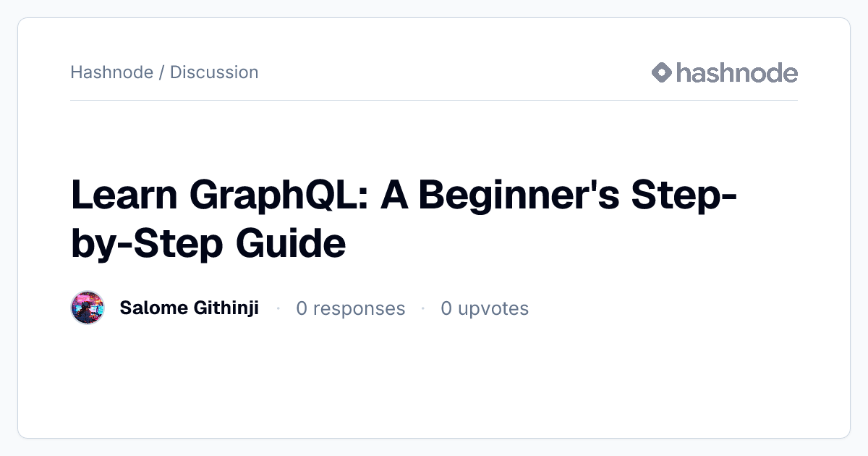Open Salome Githinji's profile avatar
This screenshot has height=456, width=868.
click(88, 308)
